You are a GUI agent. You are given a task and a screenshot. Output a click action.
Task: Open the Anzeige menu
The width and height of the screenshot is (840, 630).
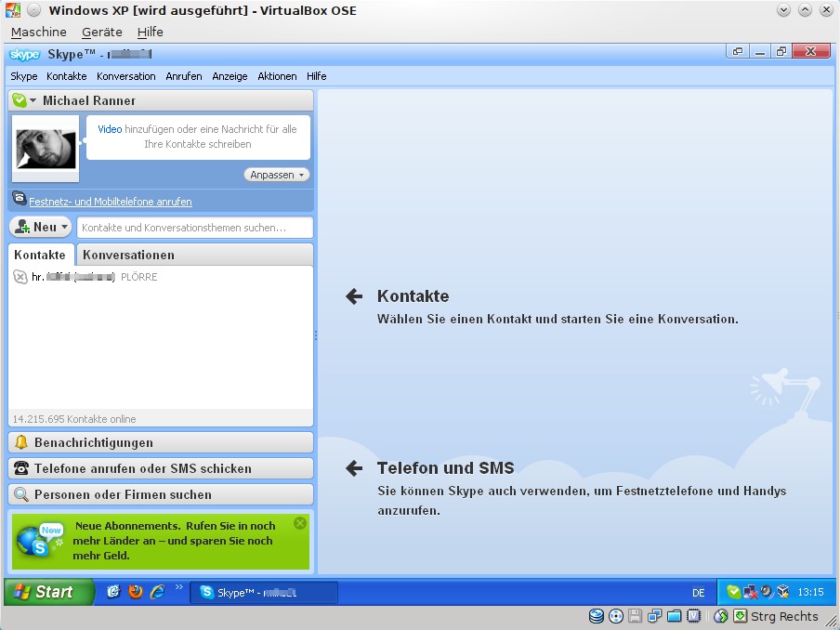click(230, 76)
